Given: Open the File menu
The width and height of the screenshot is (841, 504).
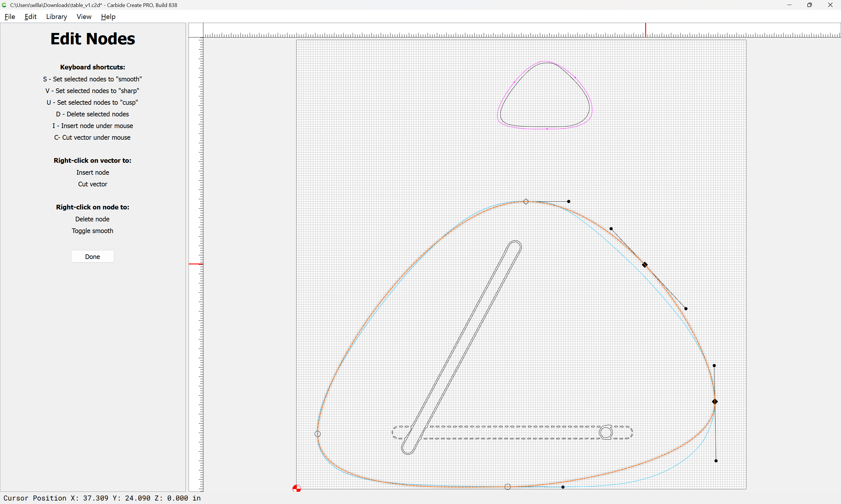Looking at the screenshot, I should click(x=10, y=17).
